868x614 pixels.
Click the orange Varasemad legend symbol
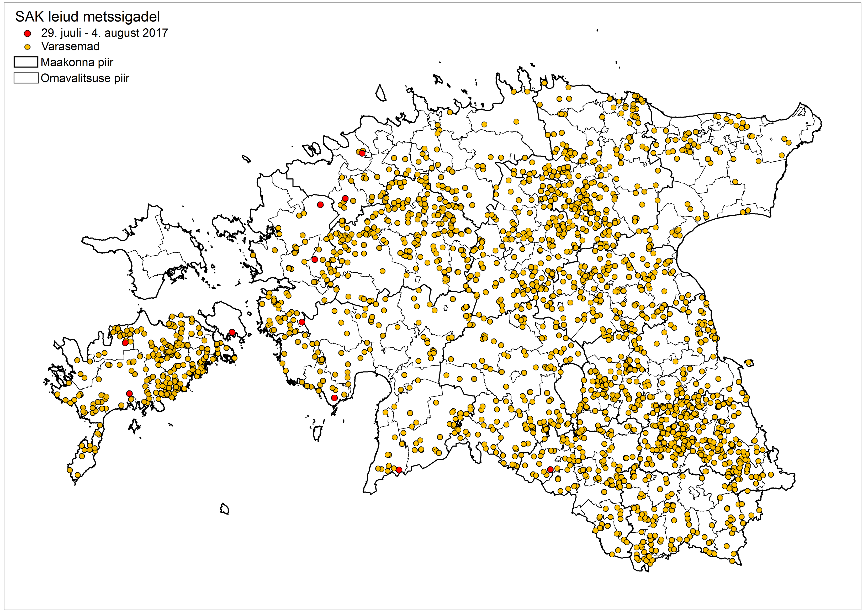coord(27,47)
